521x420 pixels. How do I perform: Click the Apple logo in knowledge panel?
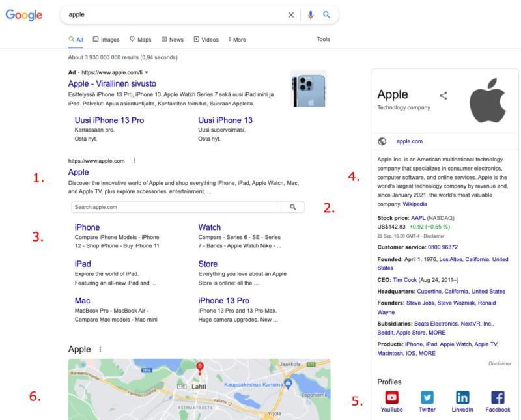[487, 100]
